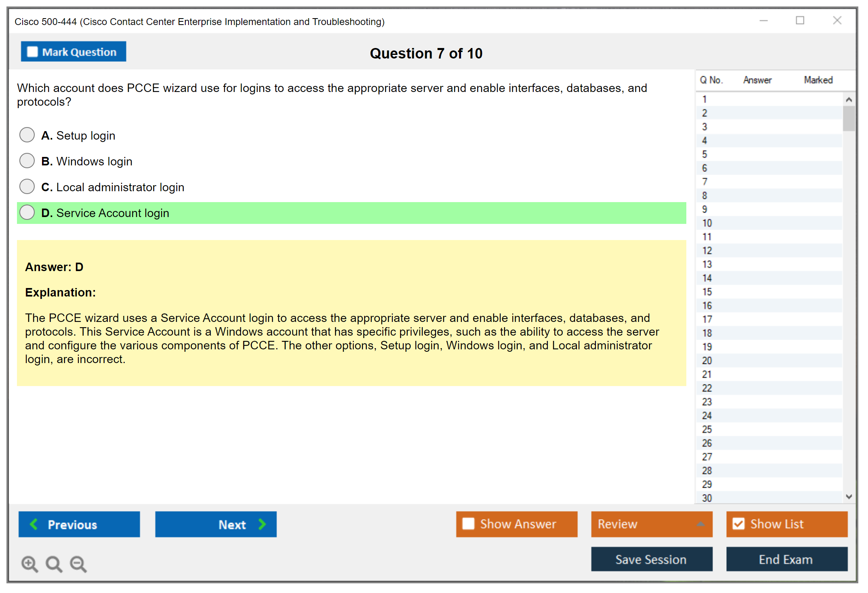Click the green left arrow on Previous

tap(34, 524)
